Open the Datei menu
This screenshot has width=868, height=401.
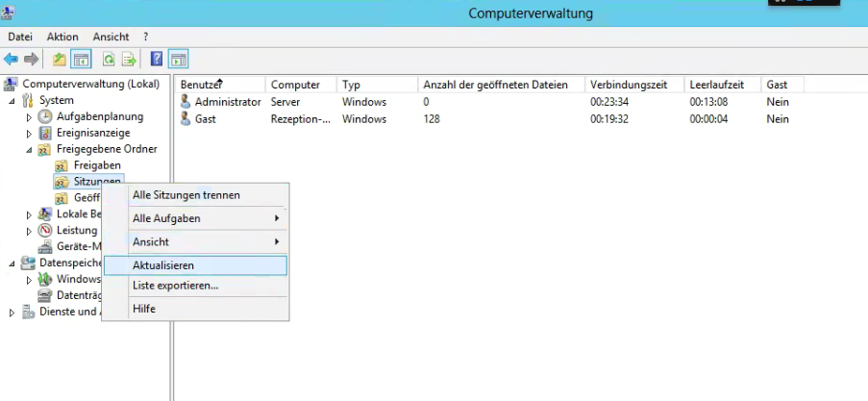20,37
